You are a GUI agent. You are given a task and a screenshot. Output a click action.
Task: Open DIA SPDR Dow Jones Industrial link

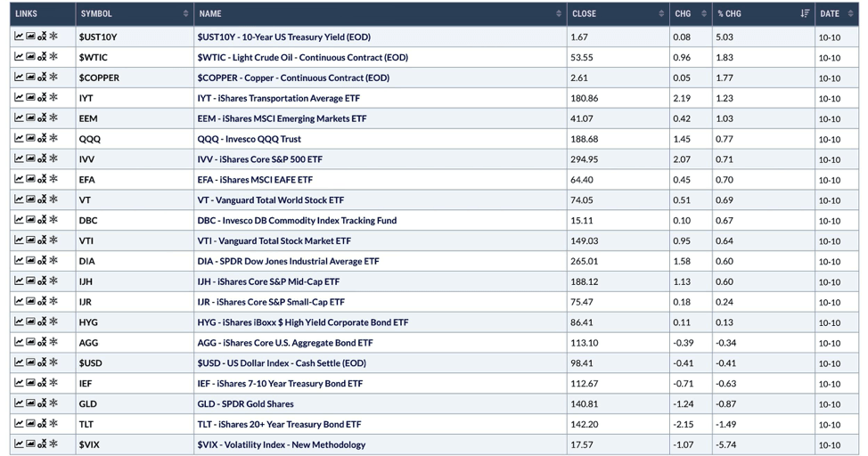(289, 261)
